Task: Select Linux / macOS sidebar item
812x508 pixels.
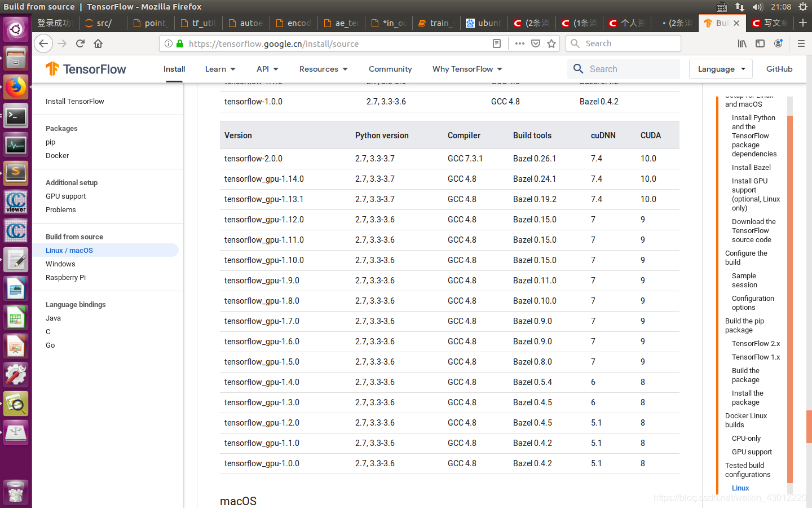Action: pyautogui.click(x=105, y=250)
